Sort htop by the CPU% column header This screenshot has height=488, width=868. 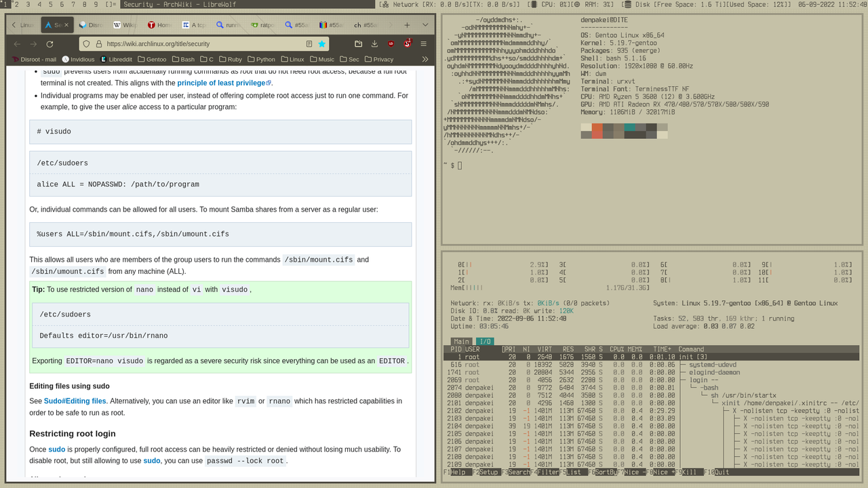[x=616, y=349]
